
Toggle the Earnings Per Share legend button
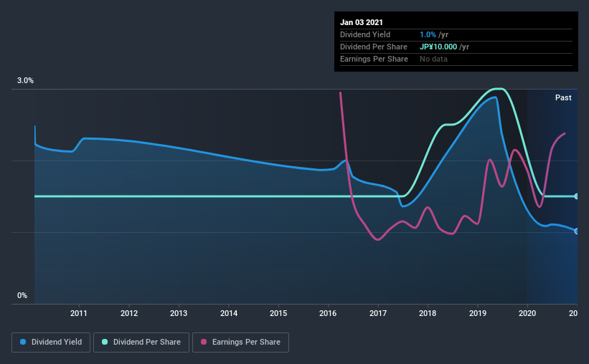click(240, 343)
